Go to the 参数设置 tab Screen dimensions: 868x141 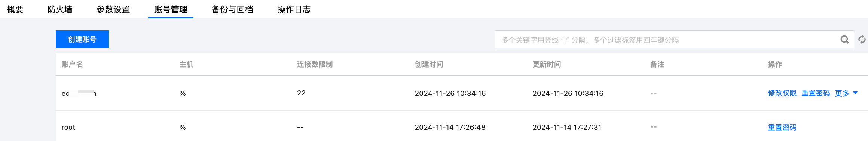click(113, 9)
